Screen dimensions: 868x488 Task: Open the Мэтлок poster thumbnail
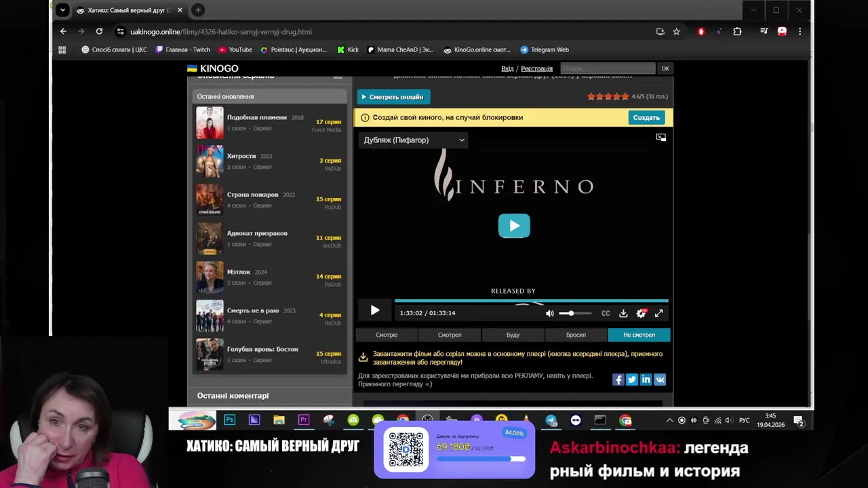click(x=210, y=277)
